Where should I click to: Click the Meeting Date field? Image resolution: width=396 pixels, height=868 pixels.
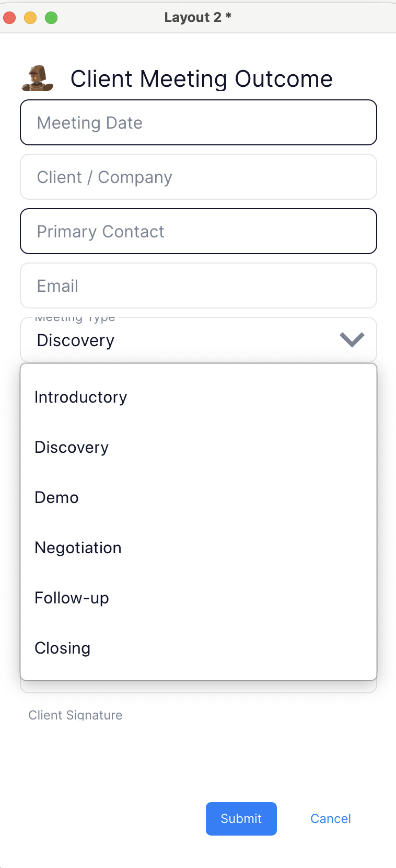click(198, 123)
